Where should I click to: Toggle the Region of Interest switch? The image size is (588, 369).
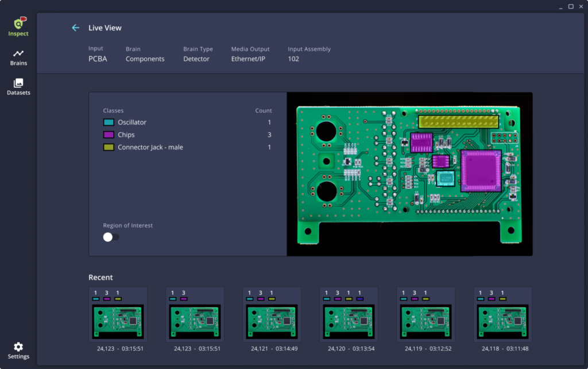[111, 237]
